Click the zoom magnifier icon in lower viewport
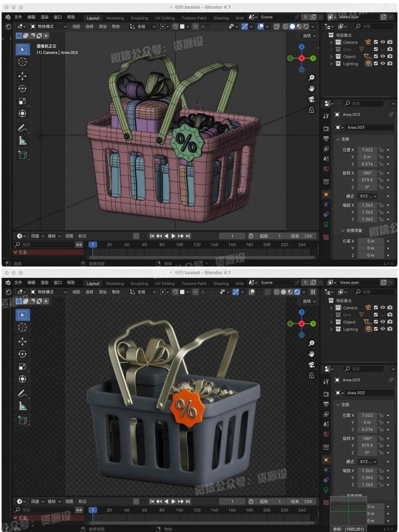The height and width of the screenshot is (532, 399). (x=311, y=343)
